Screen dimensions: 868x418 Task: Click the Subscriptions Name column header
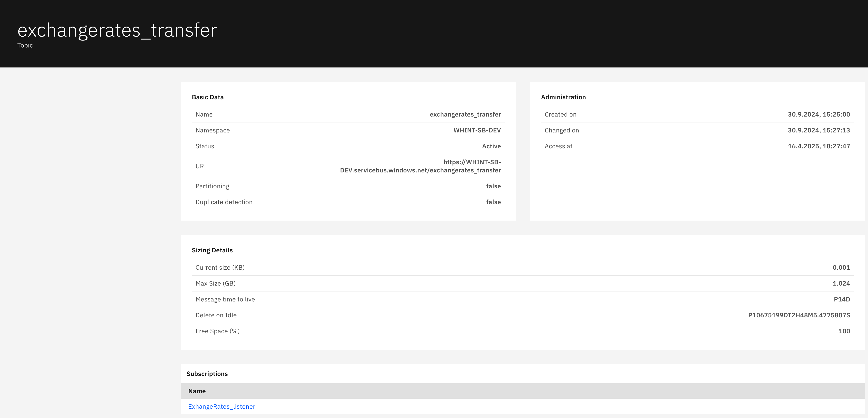[197, 391]
